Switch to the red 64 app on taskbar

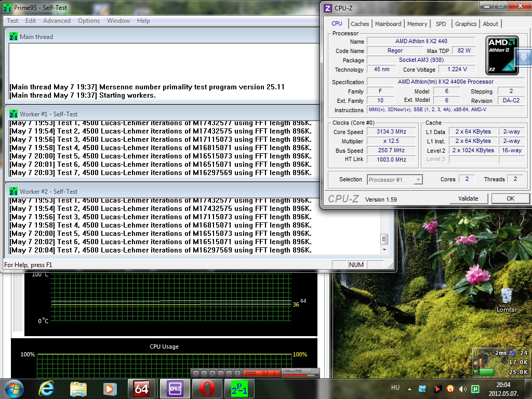[141, 389]
